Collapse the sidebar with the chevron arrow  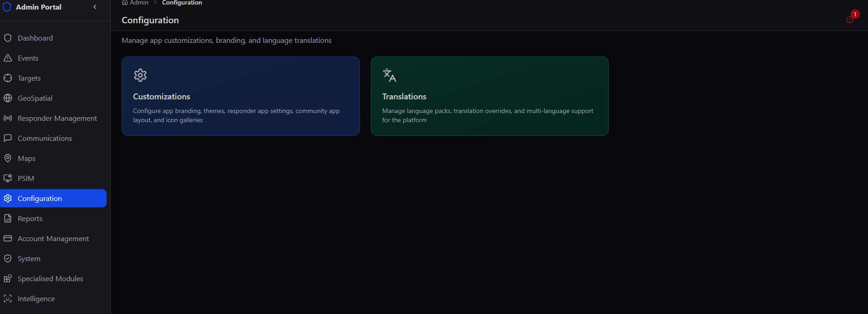coord(95,7)
